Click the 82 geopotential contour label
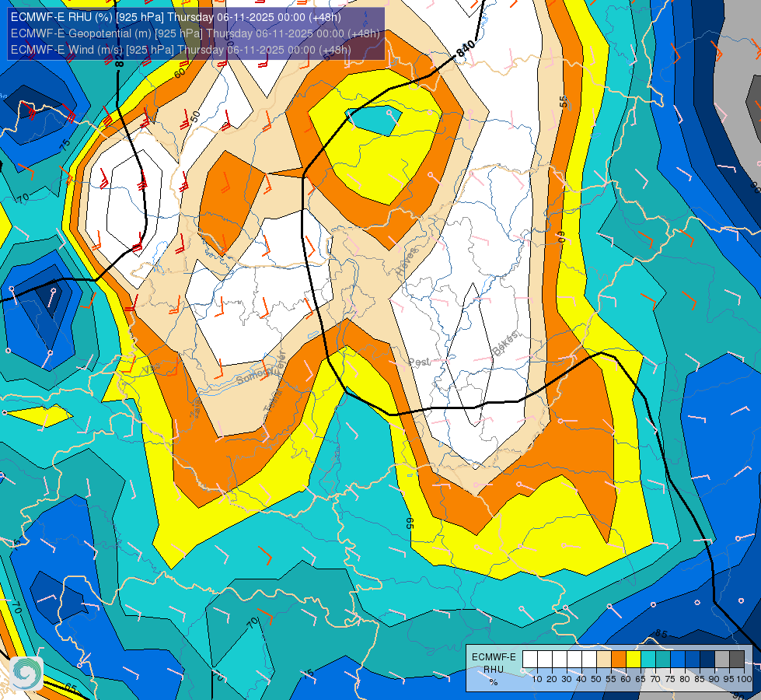The height and width of the screenshot is (700, 761). coord(120,61)
